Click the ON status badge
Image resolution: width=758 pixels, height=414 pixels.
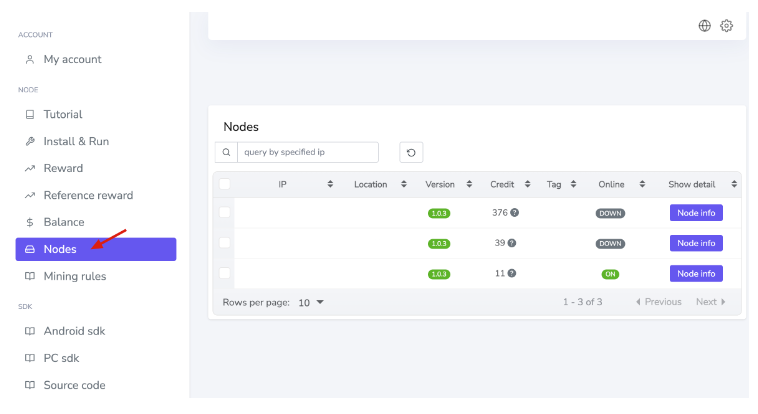click(610, 274)
